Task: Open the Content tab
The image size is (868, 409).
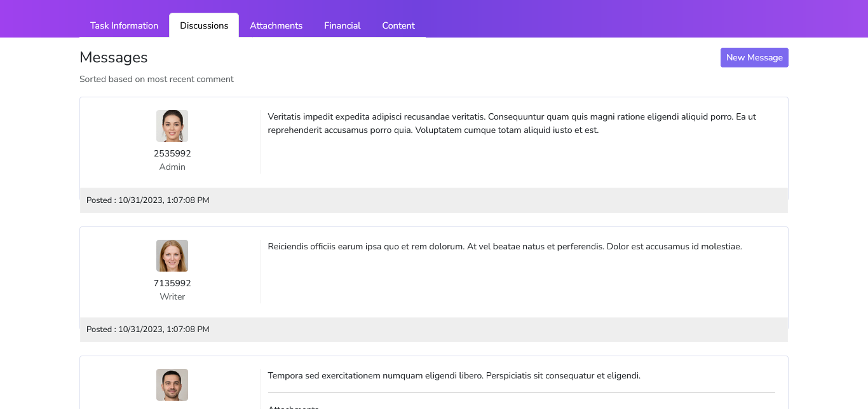Action: point(398,25)
